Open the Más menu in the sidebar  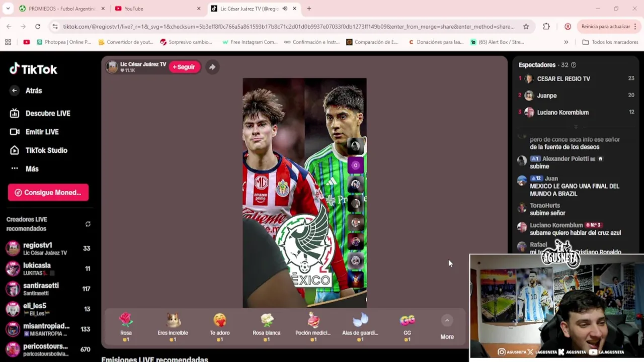(x=25, y=169)
